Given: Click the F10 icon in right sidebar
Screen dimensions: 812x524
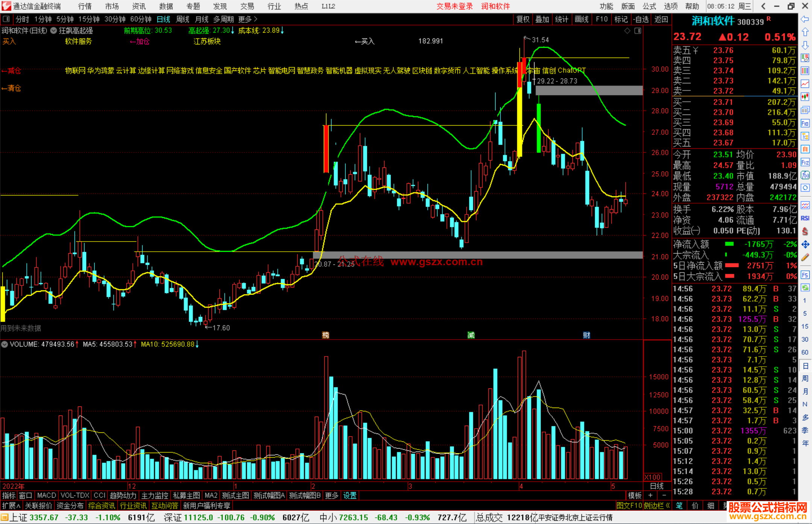Looking at the screenshot, I should 805,123.
